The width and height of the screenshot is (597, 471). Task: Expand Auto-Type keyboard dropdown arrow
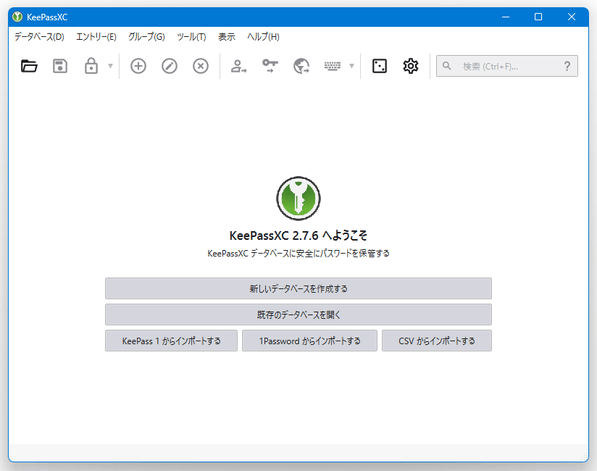coord(352,66)
